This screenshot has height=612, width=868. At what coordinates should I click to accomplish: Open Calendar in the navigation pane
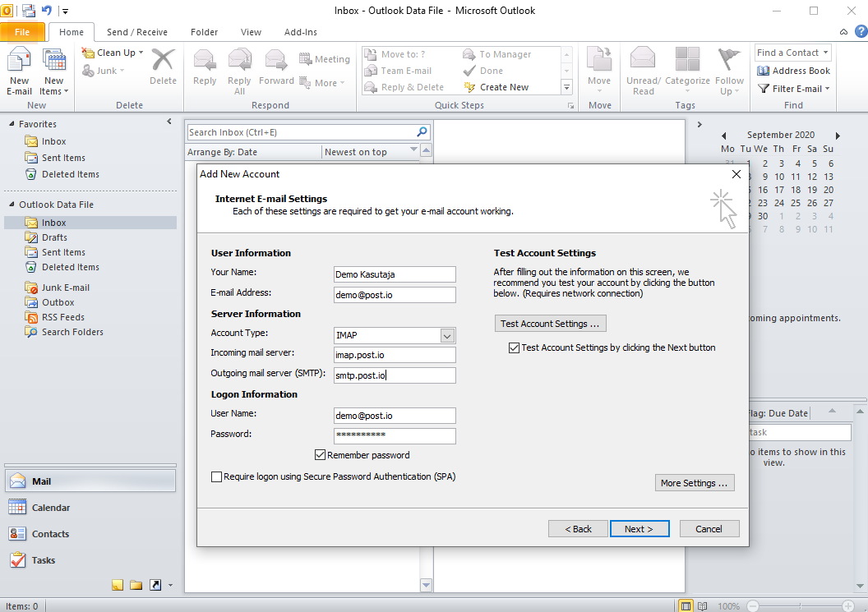(90, 508)
